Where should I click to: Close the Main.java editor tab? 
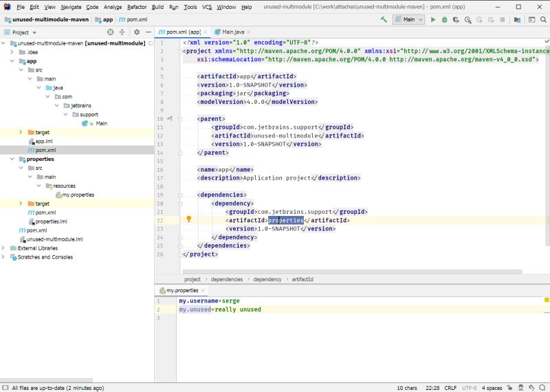[x=249, y=32]
